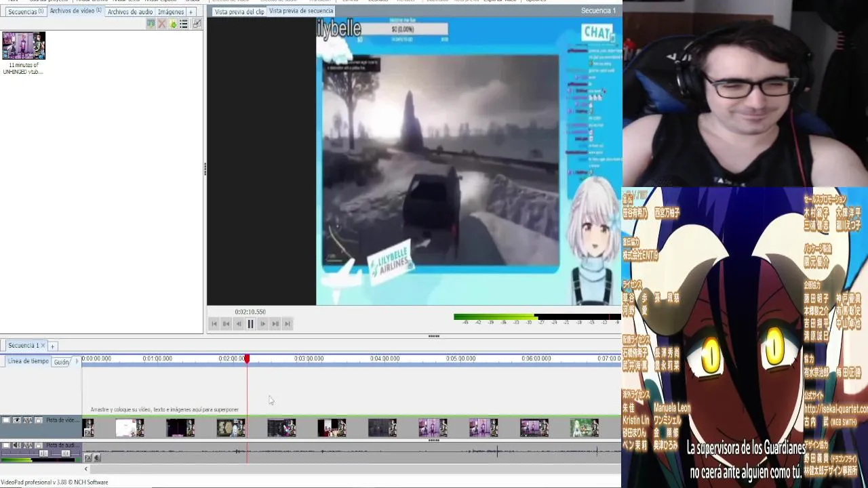Step one frame forward

pos(263,324)
